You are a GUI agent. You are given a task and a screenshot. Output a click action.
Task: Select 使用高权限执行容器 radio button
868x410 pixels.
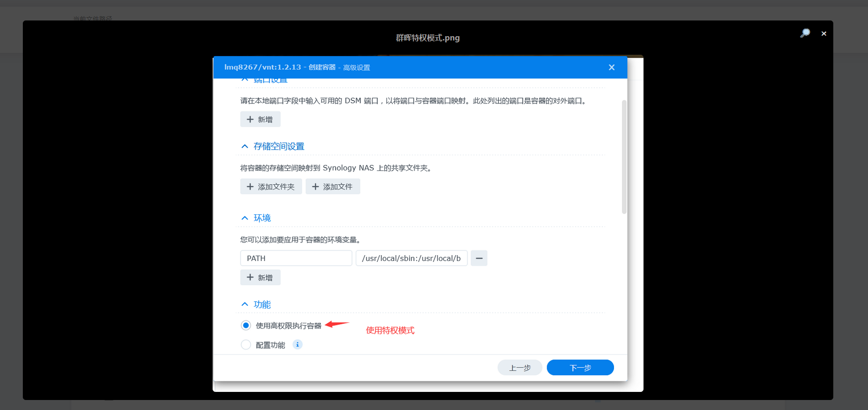[x=246, y=325]
